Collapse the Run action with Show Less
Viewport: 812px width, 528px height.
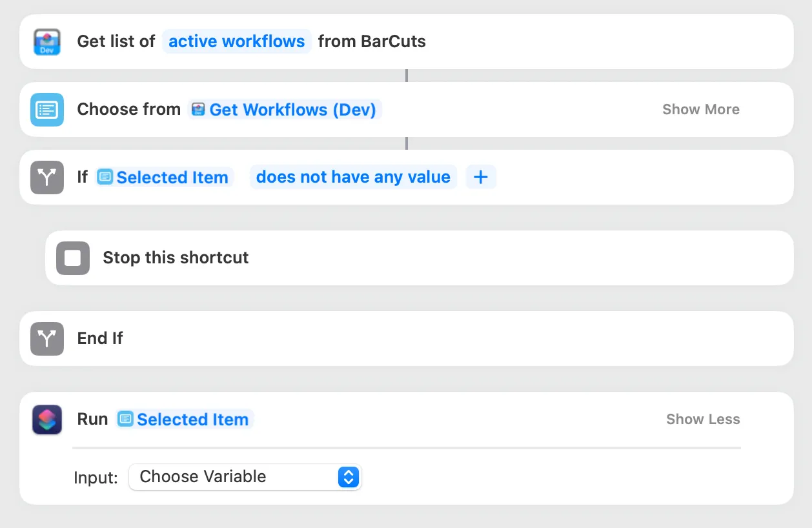[703, 419]
